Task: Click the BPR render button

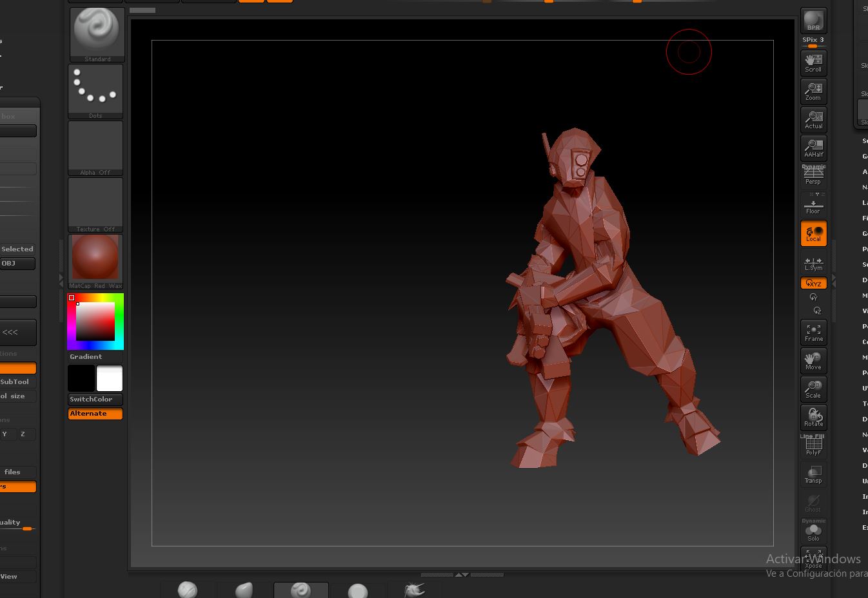Action: point(813,21)
